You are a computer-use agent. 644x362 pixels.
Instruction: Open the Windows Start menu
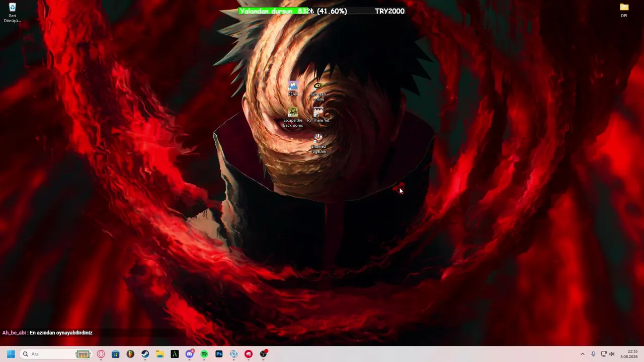pyautogui.click(x=11, y=354)
